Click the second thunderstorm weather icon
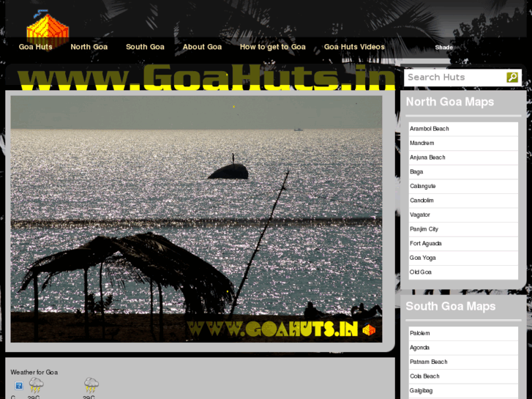 tap(91, 385)
